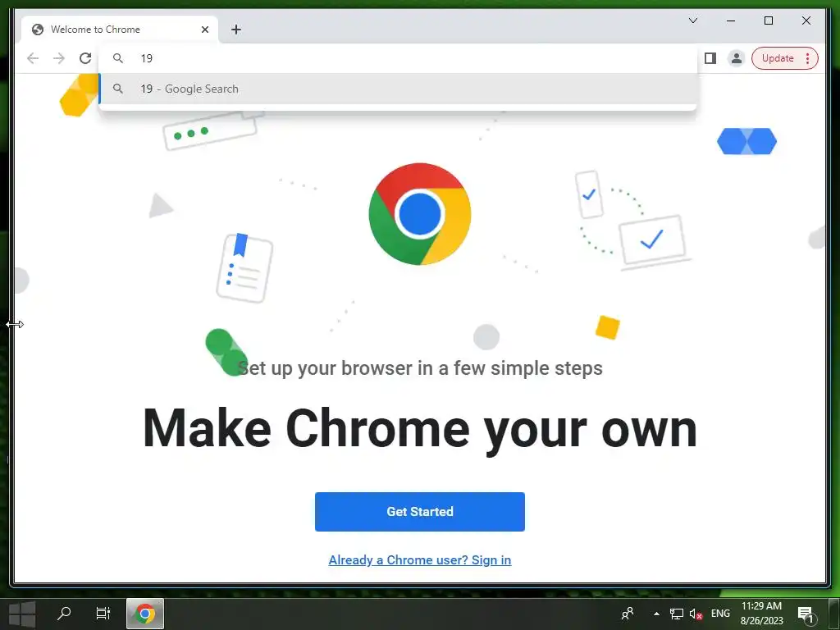Open taskbar search magnifier

(64, 613)
